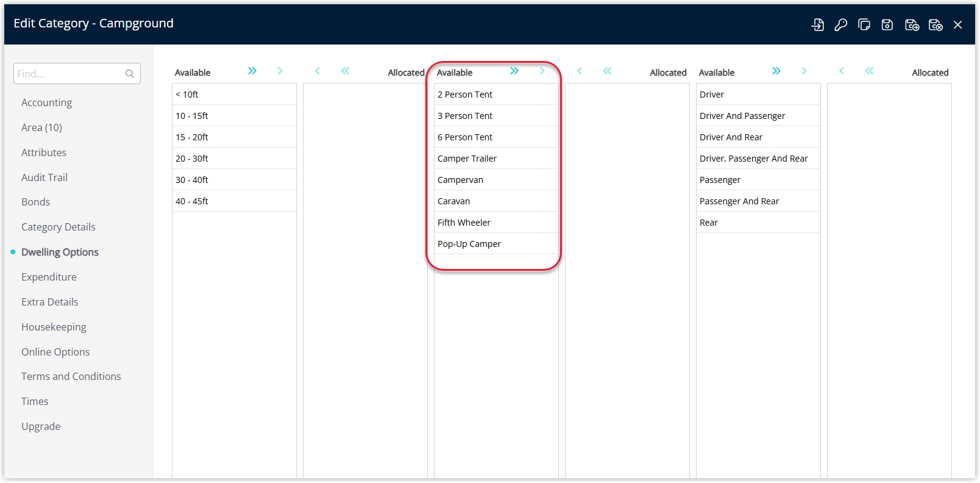Select the 'Driver And Passenger' option

coord(758,116)
